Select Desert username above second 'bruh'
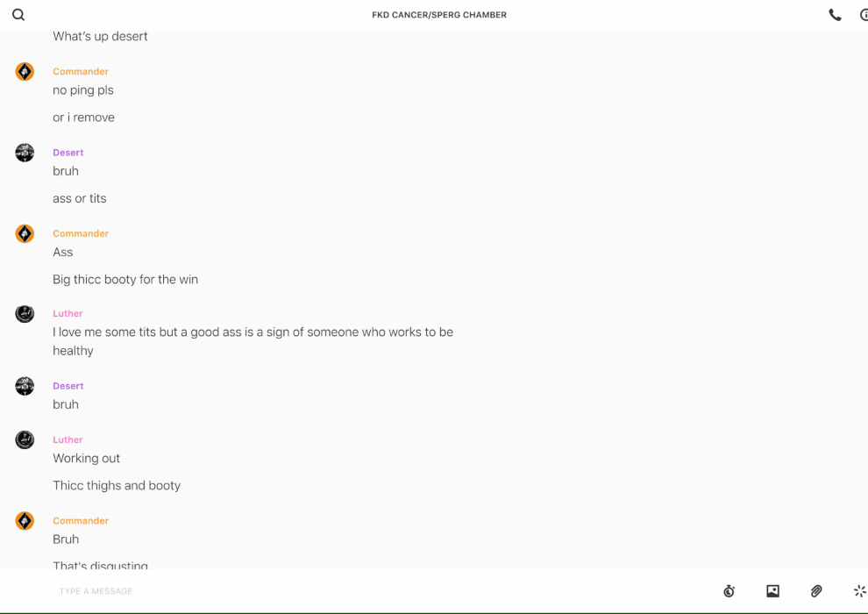Viewport: 868px width, 614px height. pos(68,386)
